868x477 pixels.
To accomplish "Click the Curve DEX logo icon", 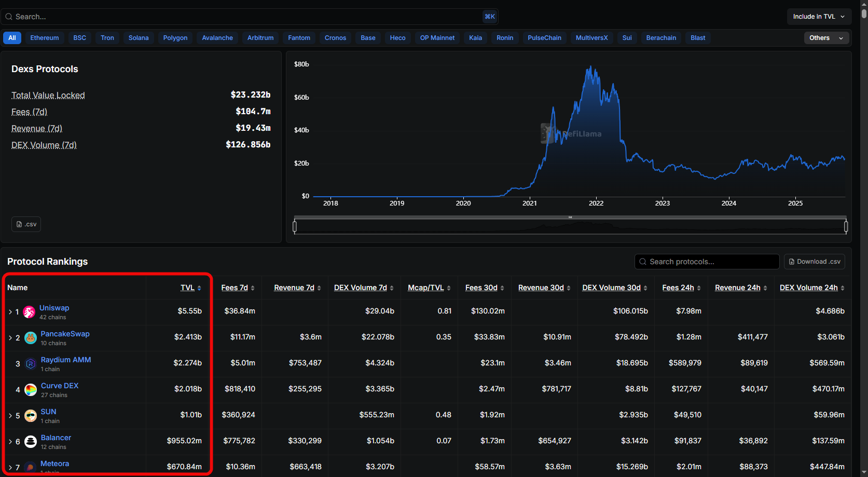I will coord(31,390).
